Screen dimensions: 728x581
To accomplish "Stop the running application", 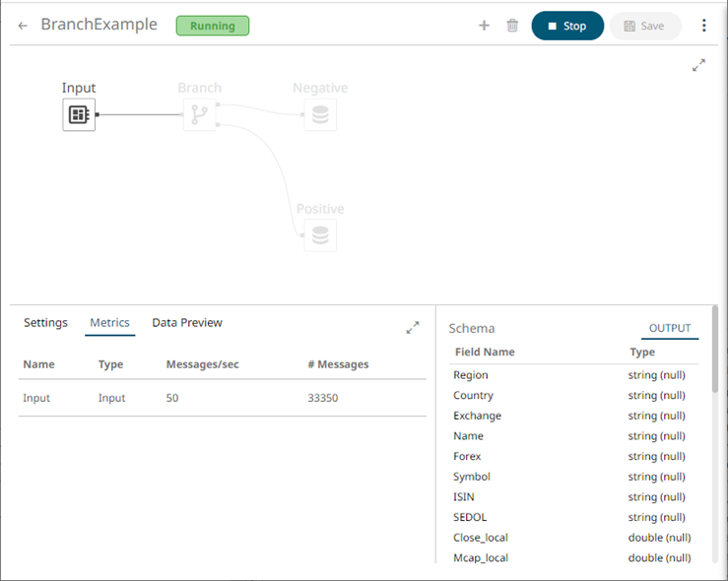I will (567, 26).
